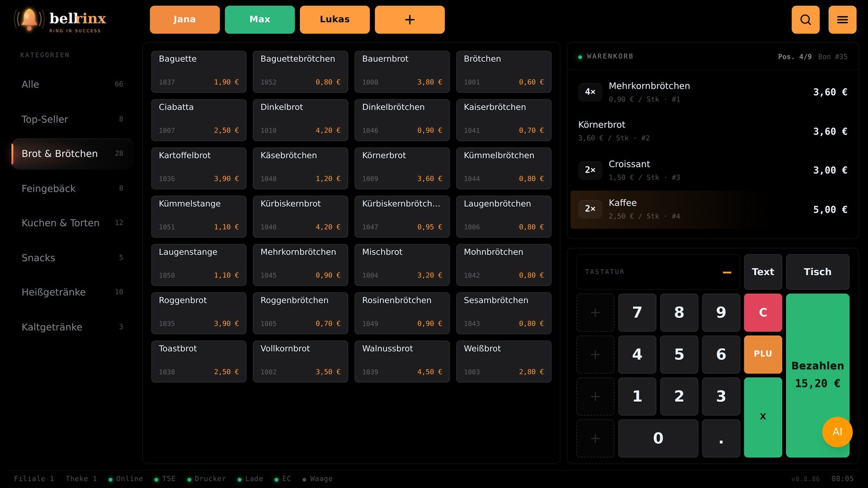Tap the 7 key on keypad
This screenshot has width=868, height=488.
click(x=637, y=313)
